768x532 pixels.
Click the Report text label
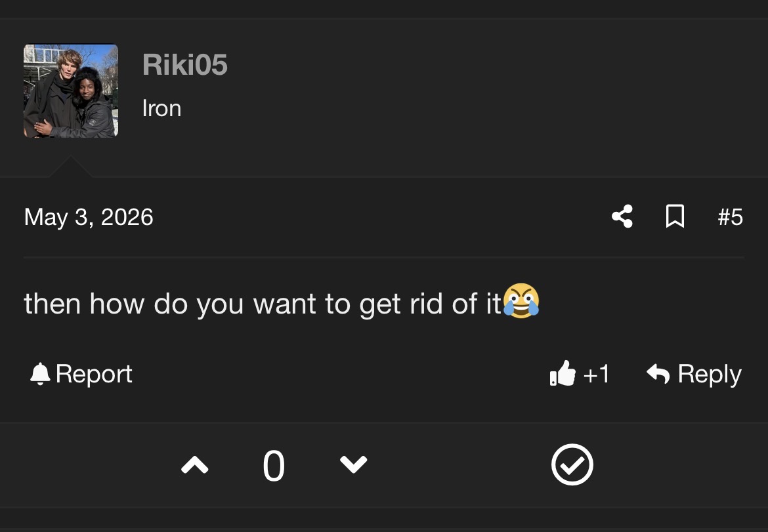coord(94,374)
